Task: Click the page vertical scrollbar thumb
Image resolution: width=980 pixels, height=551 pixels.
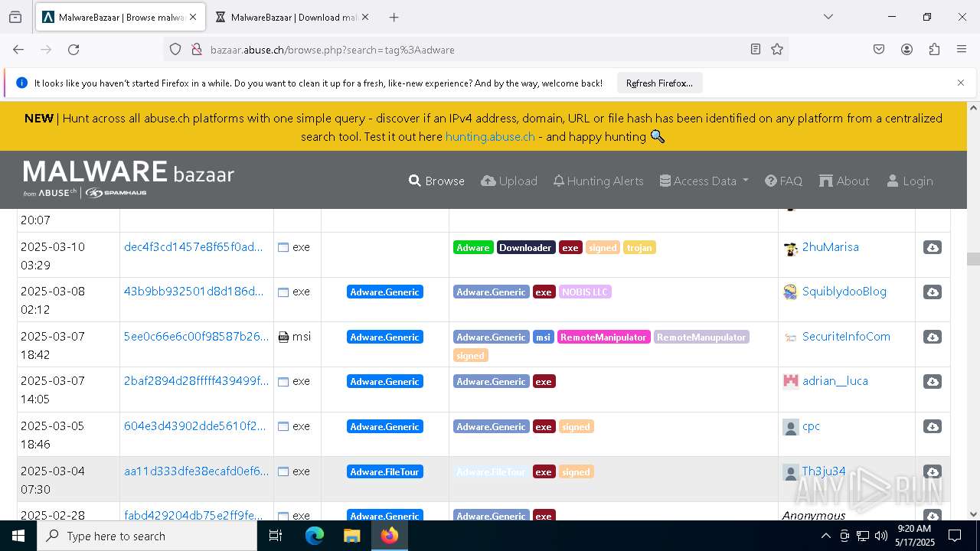Action: pyautogui.click(x=973, y=259)
